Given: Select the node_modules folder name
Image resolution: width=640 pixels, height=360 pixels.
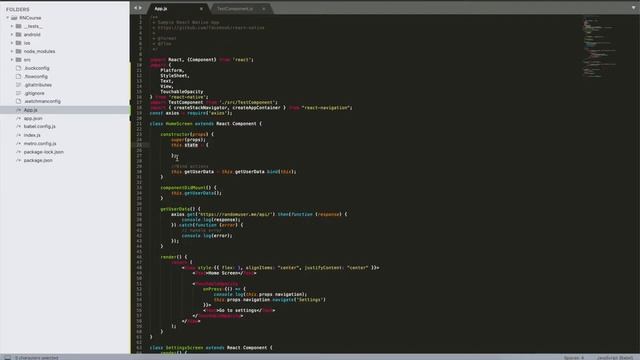Looking at the screenshot, I should [39, 51].
